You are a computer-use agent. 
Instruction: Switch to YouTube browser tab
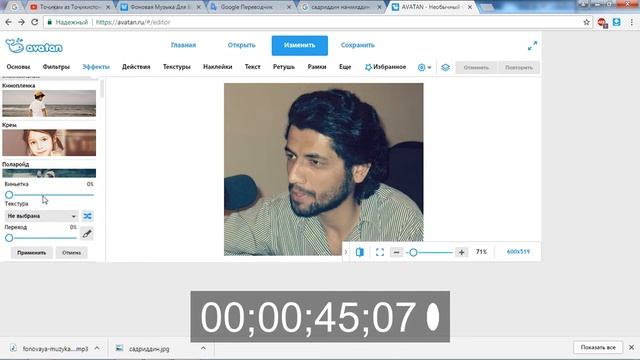[x=69, y=7]
